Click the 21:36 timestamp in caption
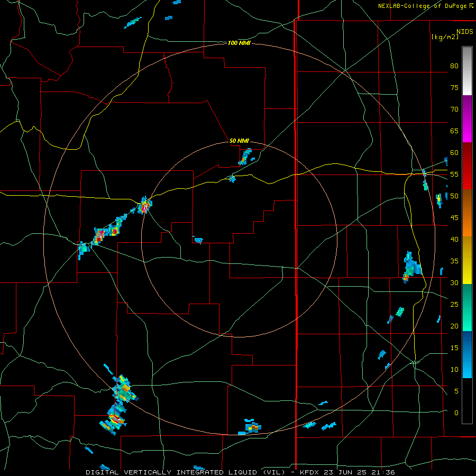476x476 pixels. pos(383,472)
